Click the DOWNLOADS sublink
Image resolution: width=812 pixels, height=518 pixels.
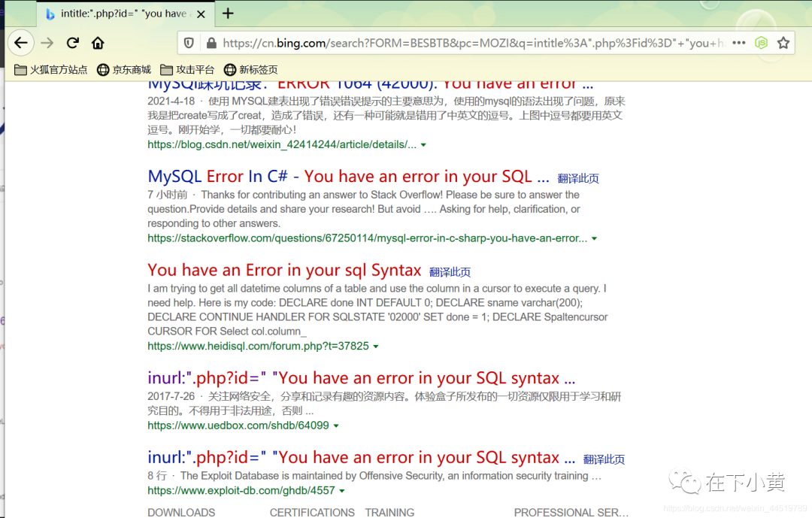click(181, 512)
